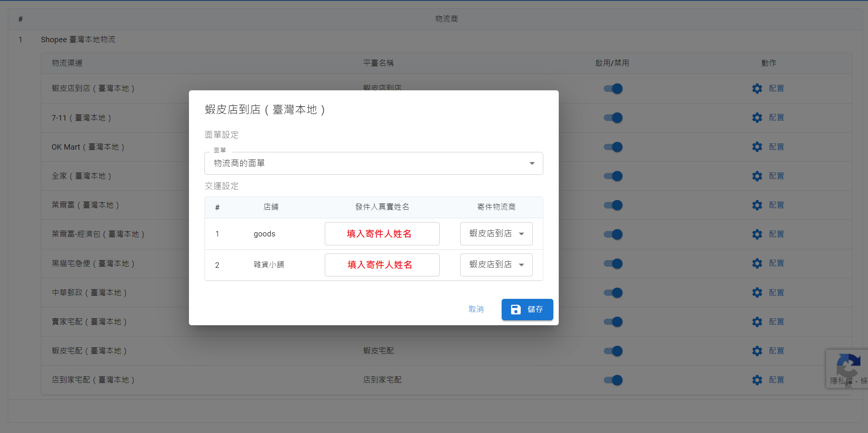Viewport: 868px width, 433px height.
Task: Click gear icon for 萊爾富-經濟包 row
Action: pyautogui.click(x=757, y=234)
